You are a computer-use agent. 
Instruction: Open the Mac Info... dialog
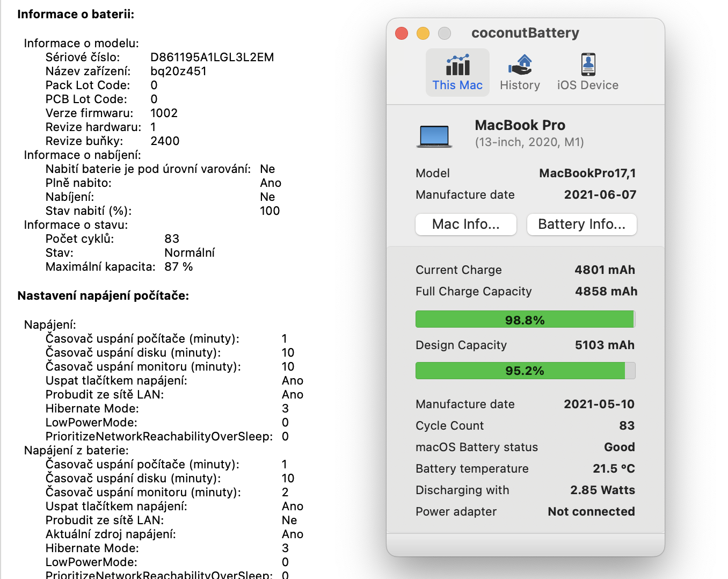click(x=465, y=225)
